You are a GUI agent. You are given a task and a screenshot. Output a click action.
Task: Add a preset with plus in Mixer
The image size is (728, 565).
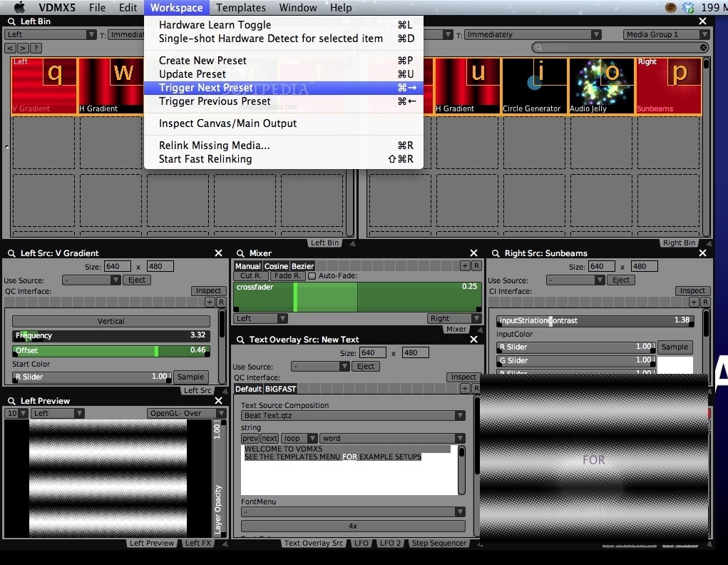(465, 266)
